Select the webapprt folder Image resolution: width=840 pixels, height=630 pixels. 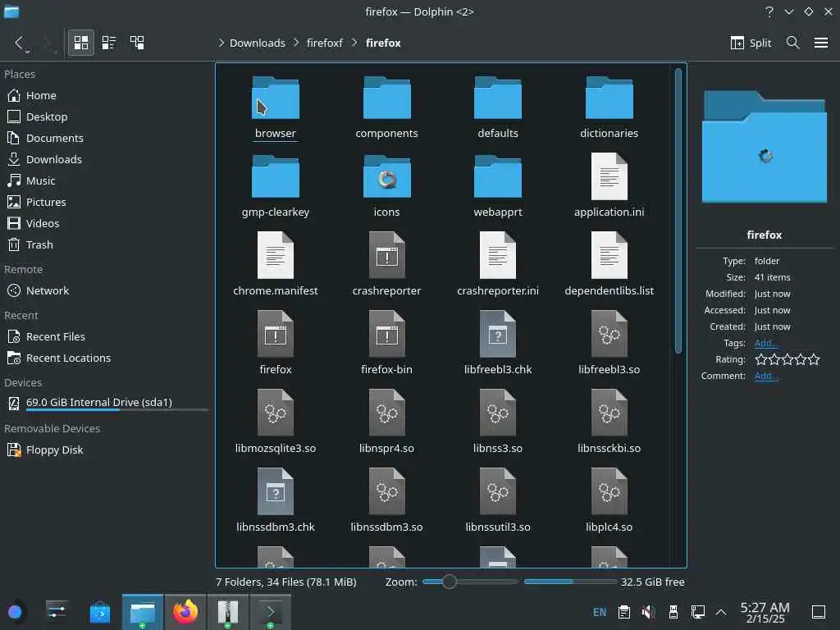(x=498, y=186)
